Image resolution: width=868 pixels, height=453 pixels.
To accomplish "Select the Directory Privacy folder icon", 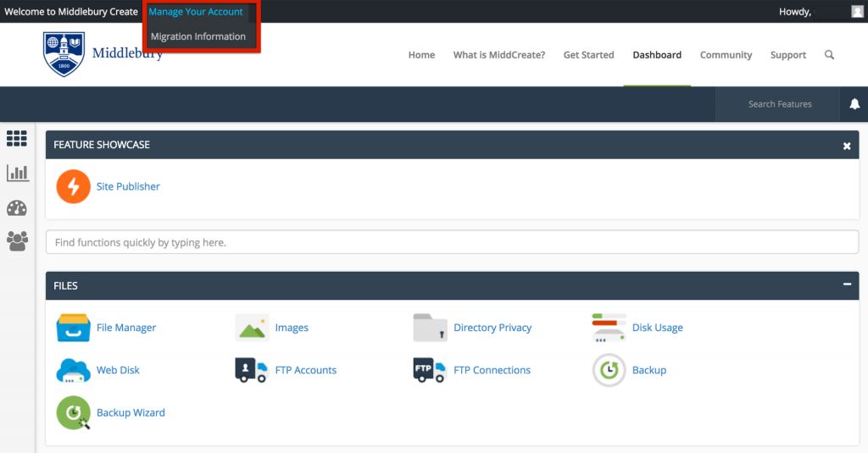I will (430, 328).
